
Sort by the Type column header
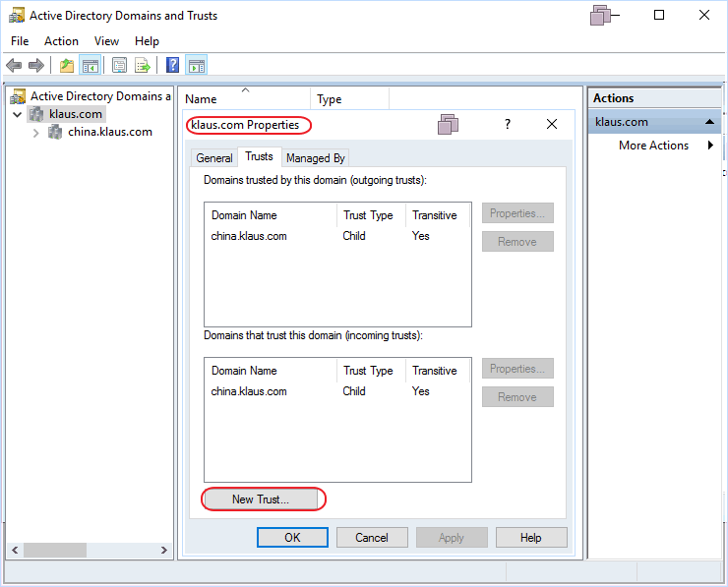click(x=349, y=98)
